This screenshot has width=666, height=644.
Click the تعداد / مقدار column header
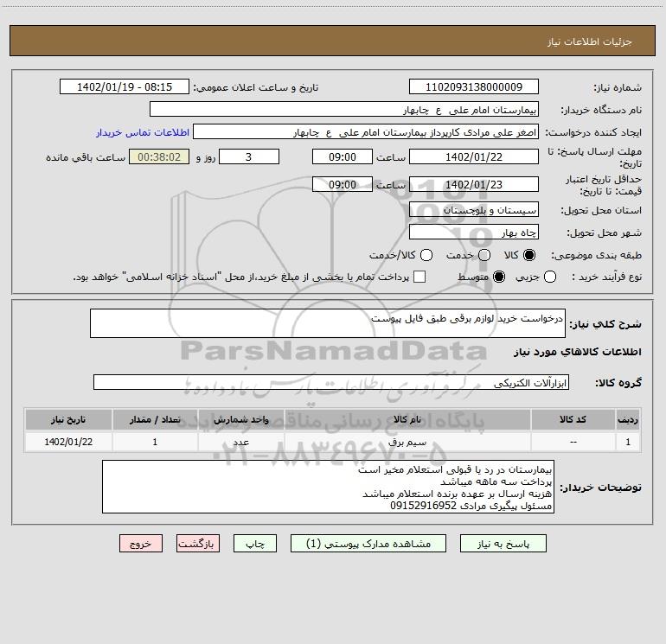point(155,420)
